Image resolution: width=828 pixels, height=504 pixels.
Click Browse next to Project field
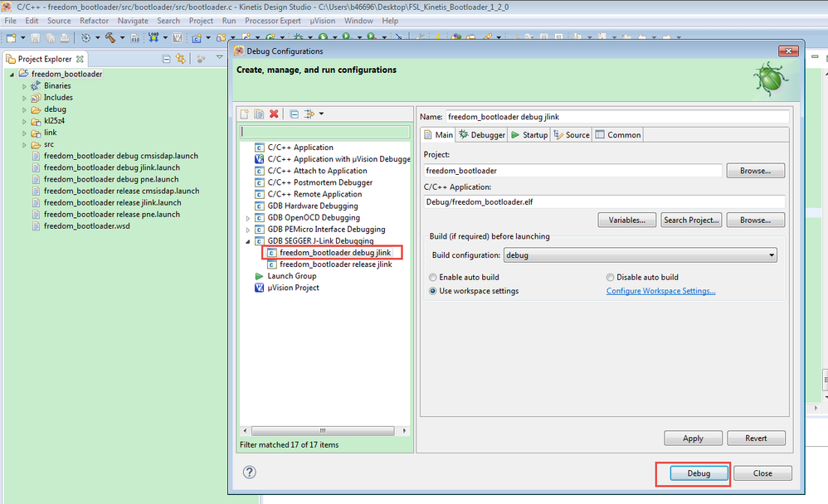(755, 171)
